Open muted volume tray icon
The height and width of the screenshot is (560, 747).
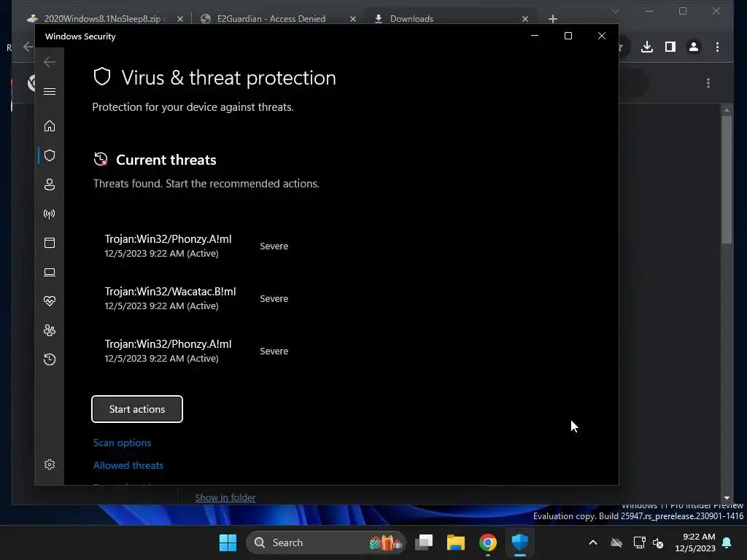coord(659,542)
